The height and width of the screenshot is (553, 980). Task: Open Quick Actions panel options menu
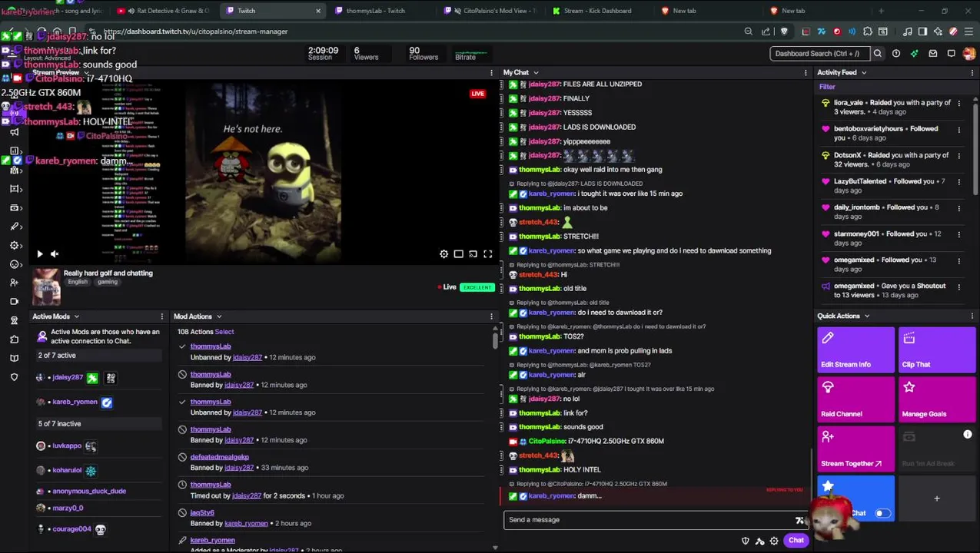(972, 316)
